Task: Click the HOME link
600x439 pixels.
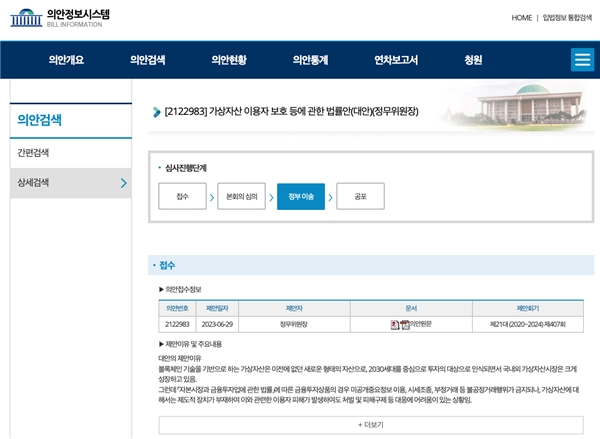Action: pos(521,18)
